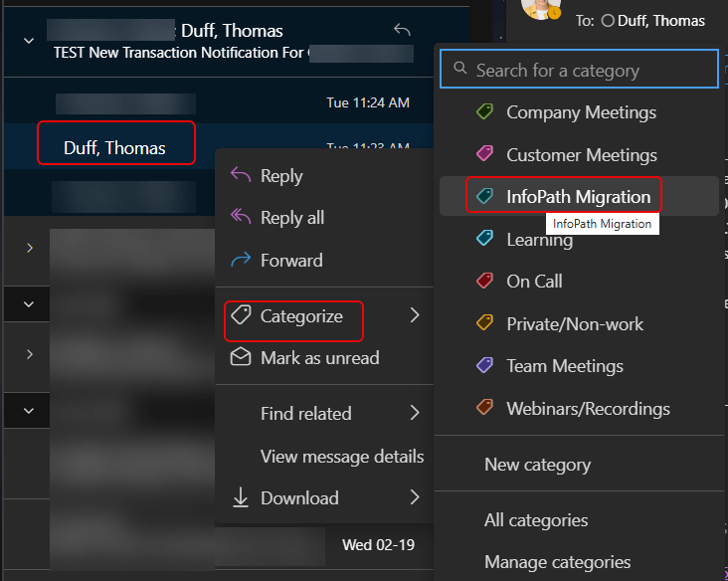The image size is (728, 581).
Task: Collapse the TEST New Transaction conversation thread
Action: 29,41
